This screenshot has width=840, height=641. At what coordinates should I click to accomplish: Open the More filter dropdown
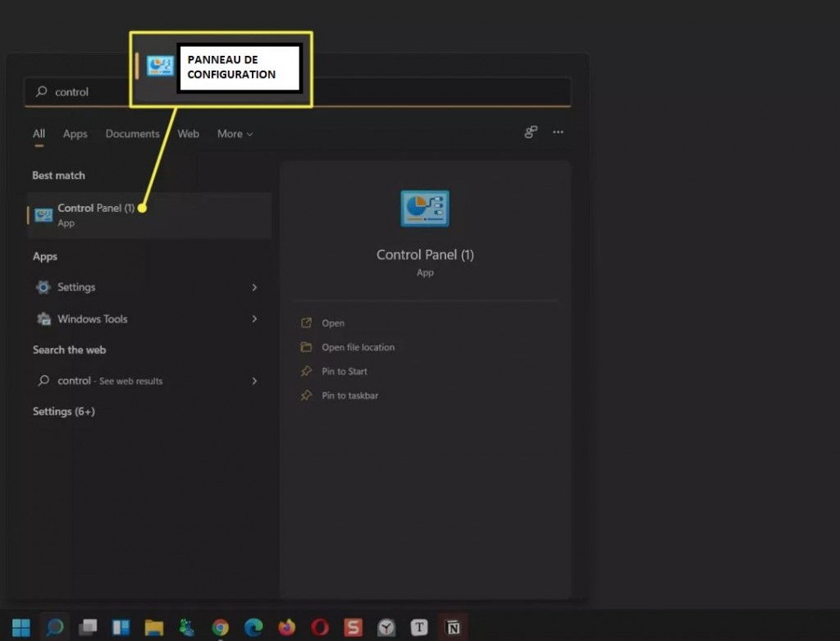235,134
